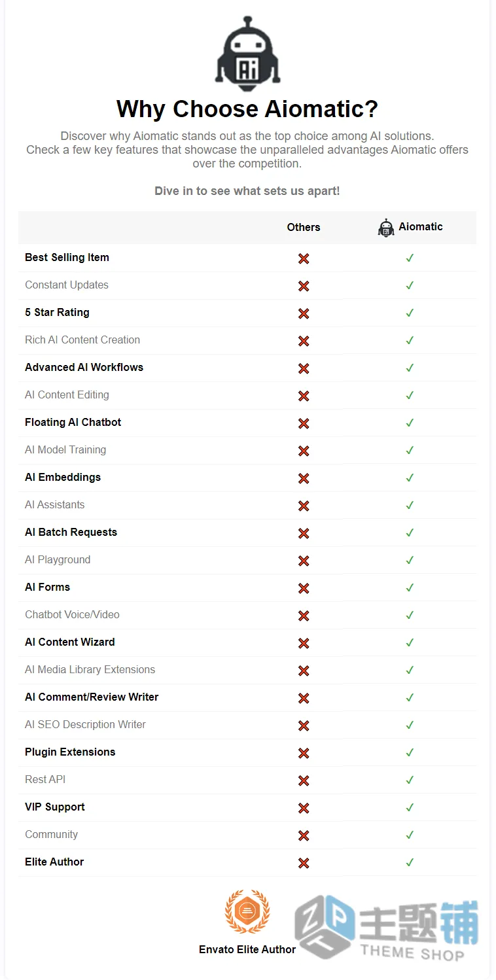Click the green check for VIP Support
496x980 pixels.
(x=410, y=807)
